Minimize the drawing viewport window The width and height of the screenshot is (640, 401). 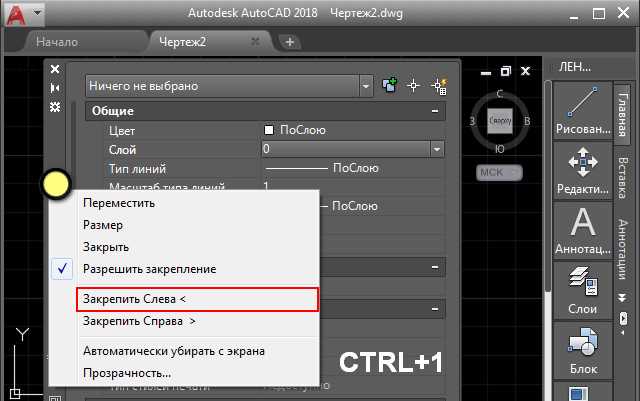click(486, 73)
